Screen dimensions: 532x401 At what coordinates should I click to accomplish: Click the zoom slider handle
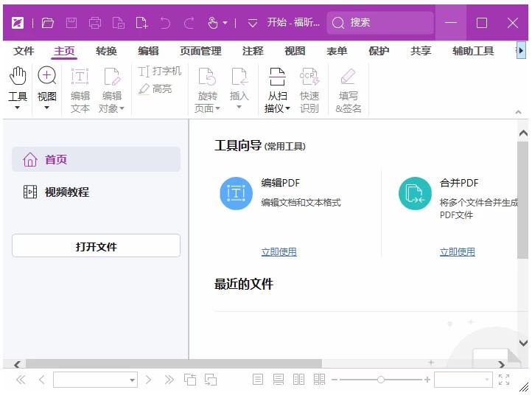coord(380,380)
